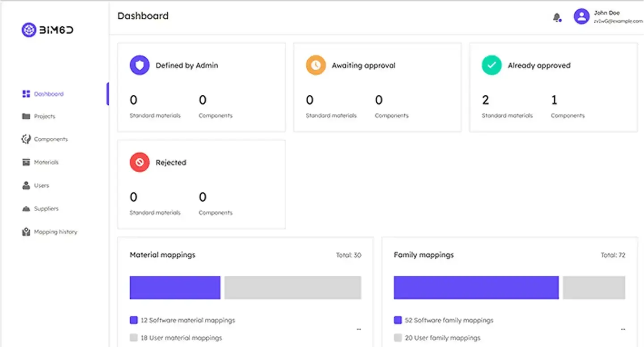Click the Awaiting approval clock icon
The image size is (644, 347).
tap(316, 65)
